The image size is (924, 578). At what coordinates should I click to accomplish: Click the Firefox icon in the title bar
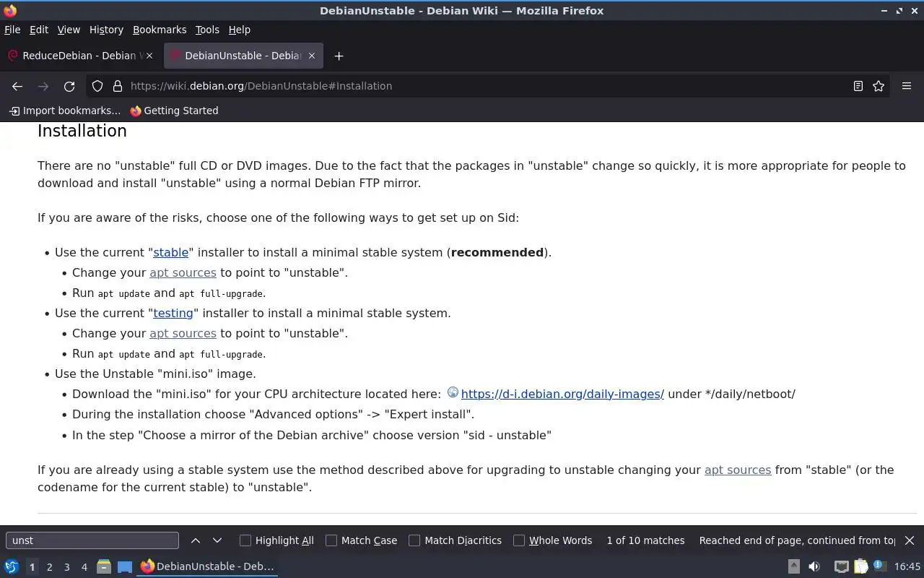10,10
